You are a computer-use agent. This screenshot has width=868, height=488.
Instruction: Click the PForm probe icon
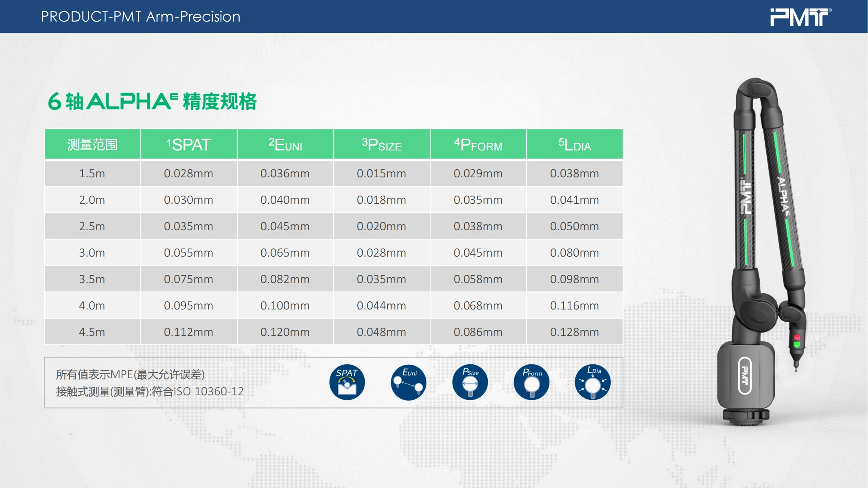pos(531,382)
